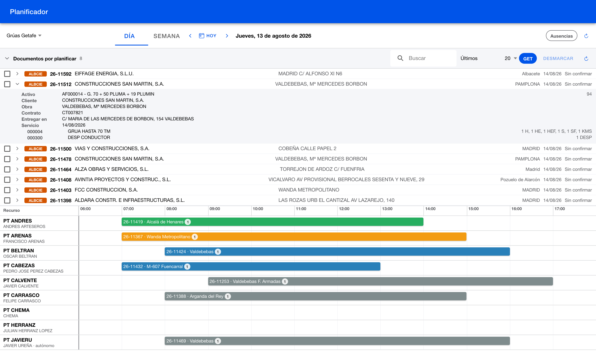Click the search magnifier icon
Image resolution: width=596 pixels, height=364 pixels.
click(x=400, y=58)
